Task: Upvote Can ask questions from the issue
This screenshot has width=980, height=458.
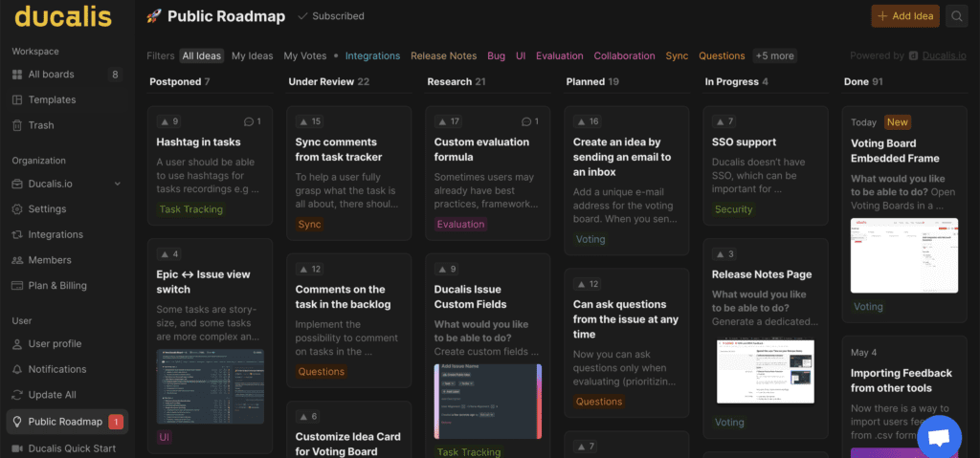Action: pyautogui.click(x=587, y=284)
